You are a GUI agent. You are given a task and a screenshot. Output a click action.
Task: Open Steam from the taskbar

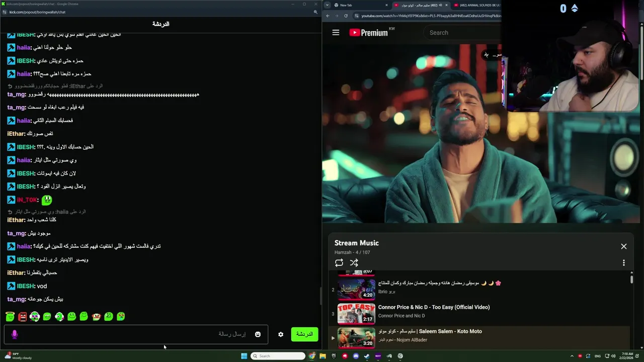point(367,356)
